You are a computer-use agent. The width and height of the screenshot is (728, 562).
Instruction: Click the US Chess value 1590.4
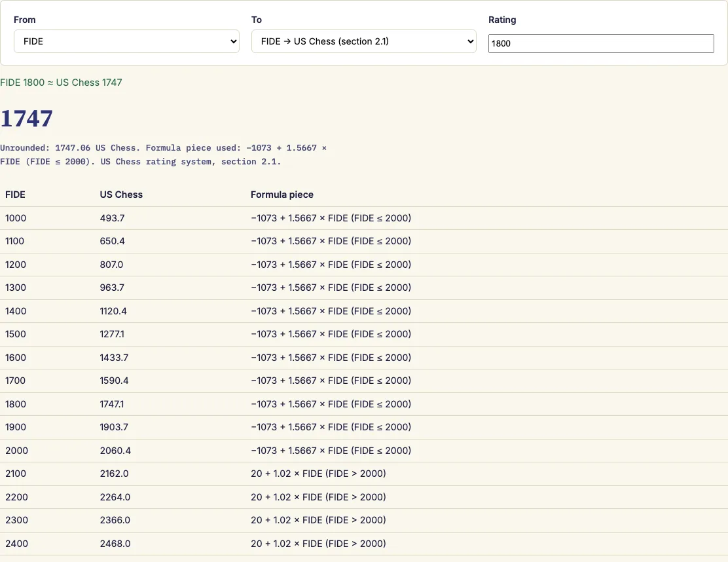coord(114,381)
